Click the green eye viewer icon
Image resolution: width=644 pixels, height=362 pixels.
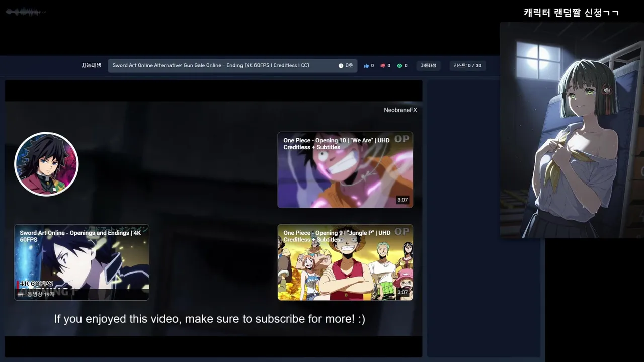pyautogui.click(x=399, y=66)
